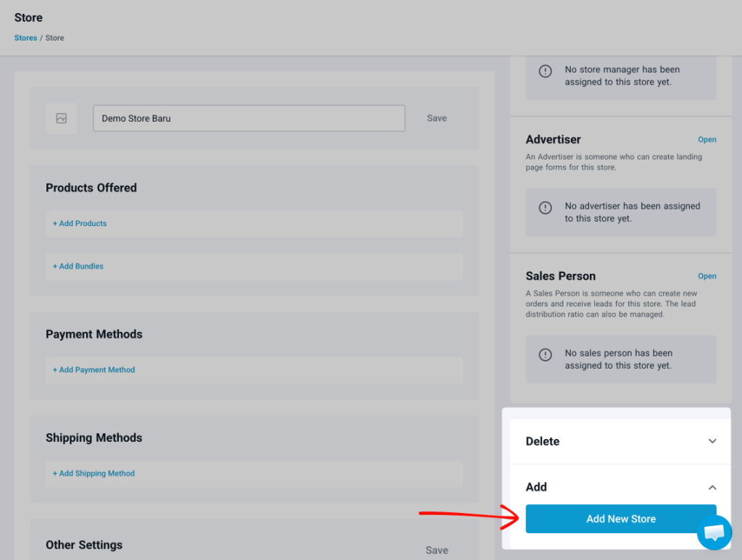Open the chat support bubble
This screenshot has width=742, height=560.
tap(714, 532)
